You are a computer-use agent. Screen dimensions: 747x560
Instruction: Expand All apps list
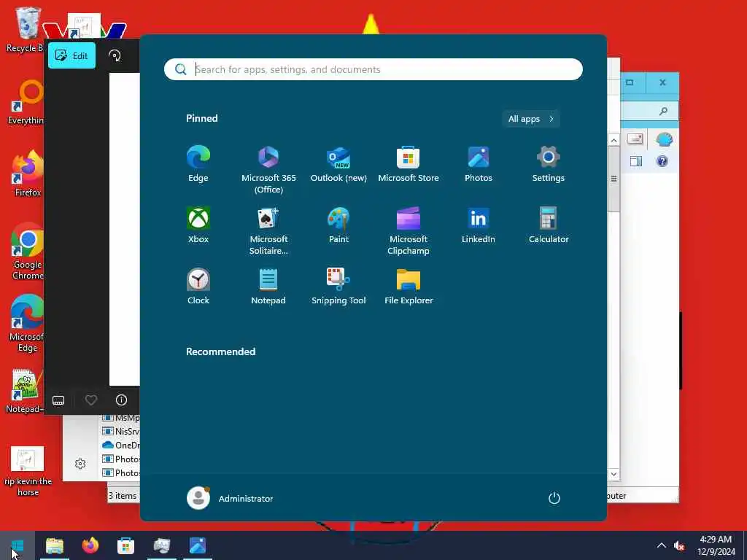[531, 119]
